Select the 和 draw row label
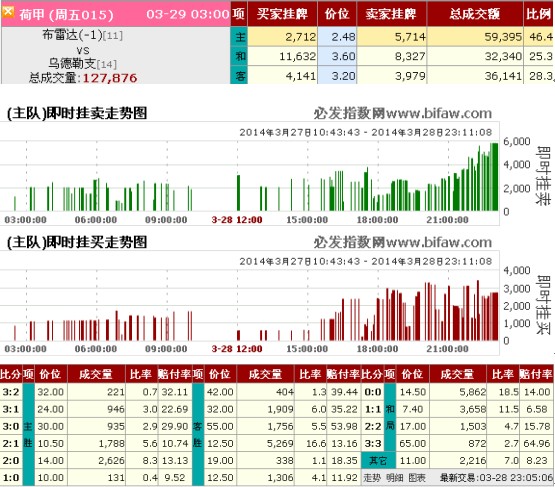Viewport: 555px width, 487px height. 240,56
